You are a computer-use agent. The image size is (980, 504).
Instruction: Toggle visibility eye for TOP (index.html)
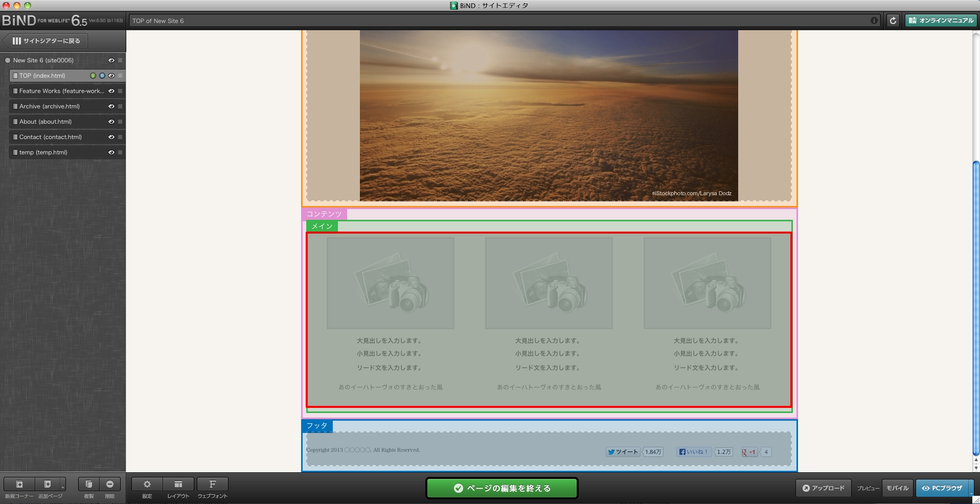coord(111,76)
